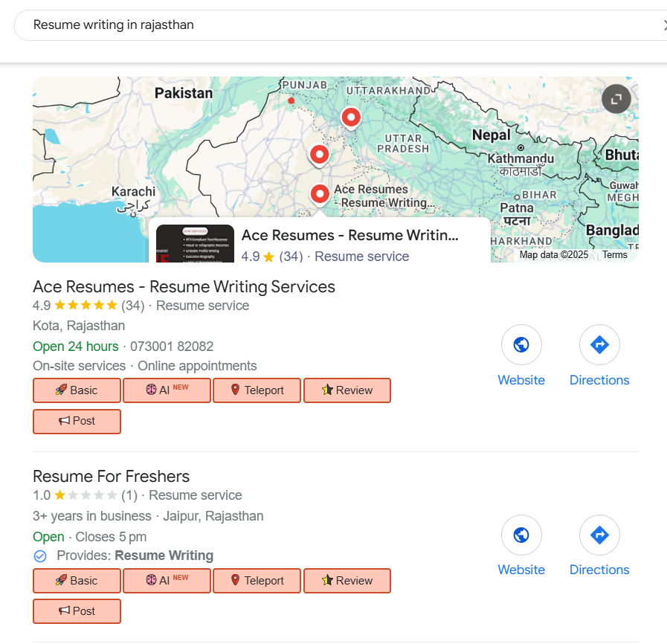This screenshot has width=667, height=644.
Task: Clear the search box text
Action: 664,25
